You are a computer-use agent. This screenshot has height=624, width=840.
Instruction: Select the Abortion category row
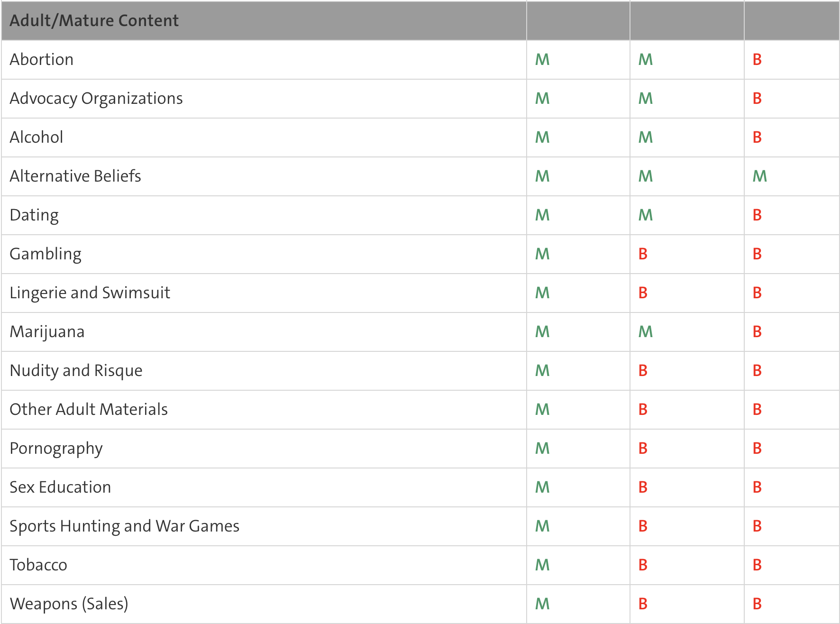tap(42, 60)
